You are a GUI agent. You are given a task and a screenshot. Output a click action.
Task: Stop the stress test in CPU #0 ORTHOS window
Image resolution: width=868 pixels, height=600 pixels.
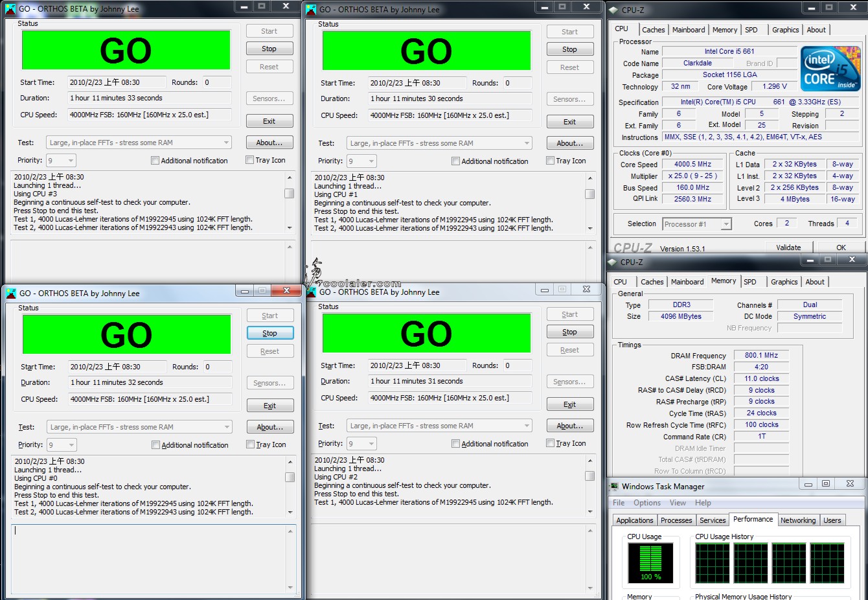tap(270, 333)
